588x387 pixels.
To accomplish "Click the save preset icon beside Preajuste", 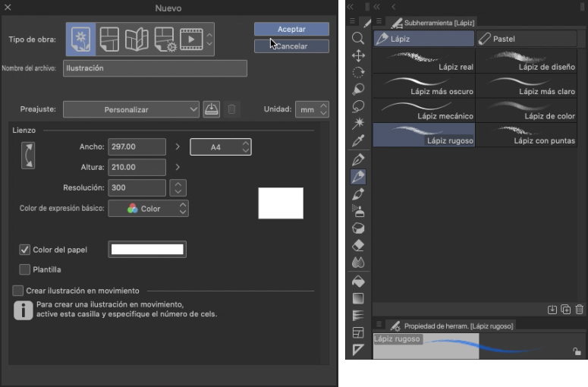I will pos(212,109).
